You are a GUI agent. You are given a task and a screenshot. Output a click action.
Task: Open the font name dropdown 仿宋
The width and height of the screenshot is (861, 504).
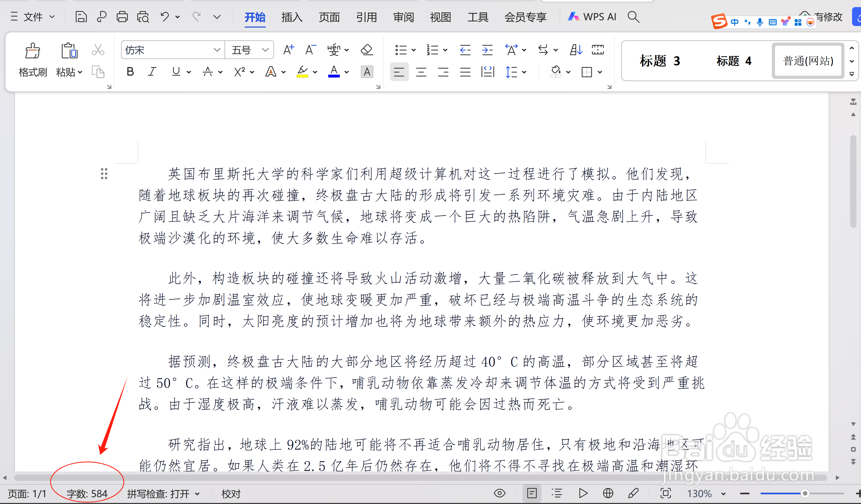(217, 50)
